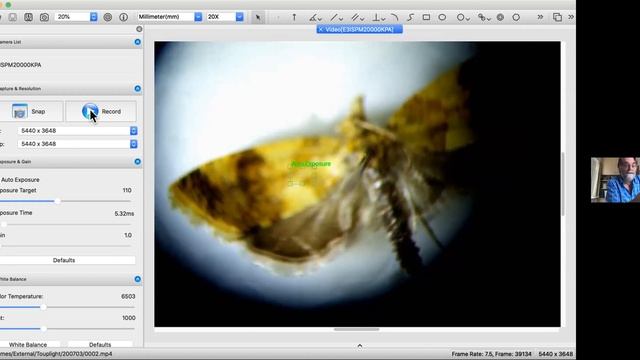Click the horizontal scrollbar below video
640x360 pixels.
pos(356,329)
